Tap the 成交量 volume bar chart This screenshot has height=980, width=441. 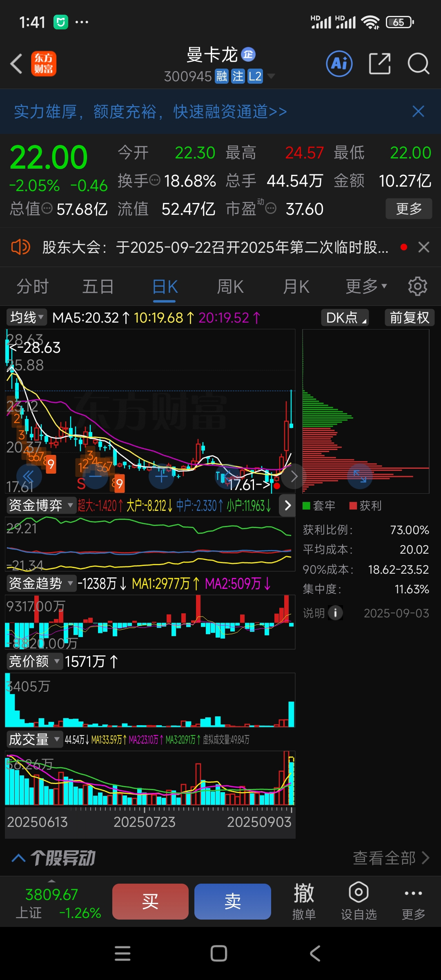150,778
